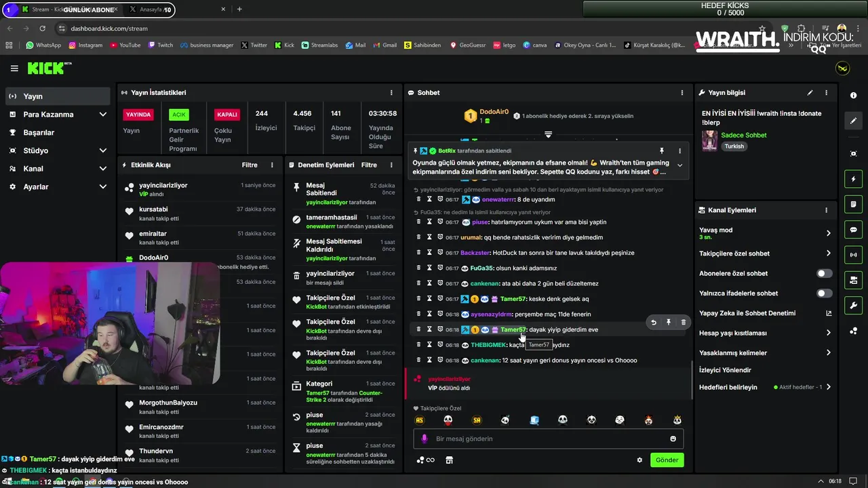Open the Sohbet panel options menu

(682, 92)
